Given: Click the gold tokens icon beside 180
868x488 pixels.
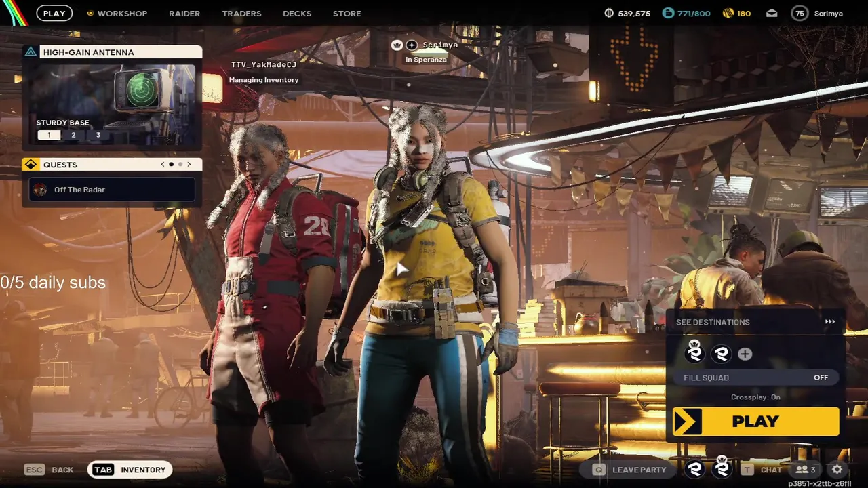Looking at the screenshot, I should point(727,13).
